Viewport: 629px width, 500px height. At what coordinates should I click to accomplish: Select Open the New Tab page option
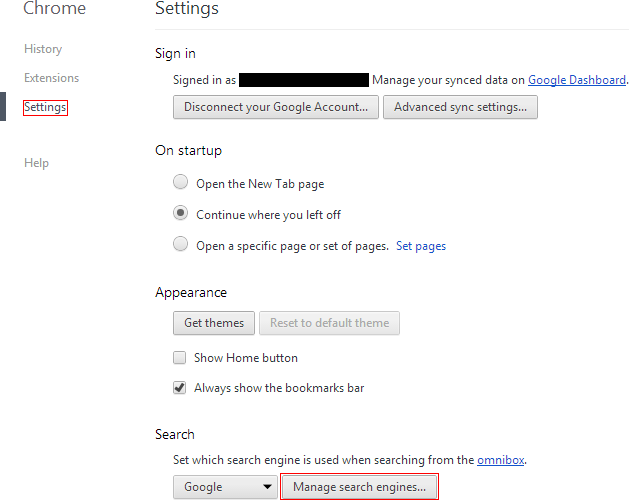click(x=181, y=182)
